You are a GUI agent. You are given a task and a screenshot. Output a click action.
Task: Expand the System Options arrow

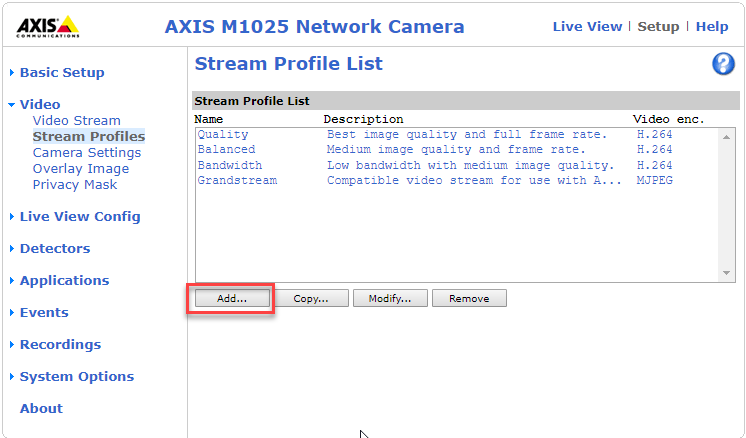tap(12, 377)
